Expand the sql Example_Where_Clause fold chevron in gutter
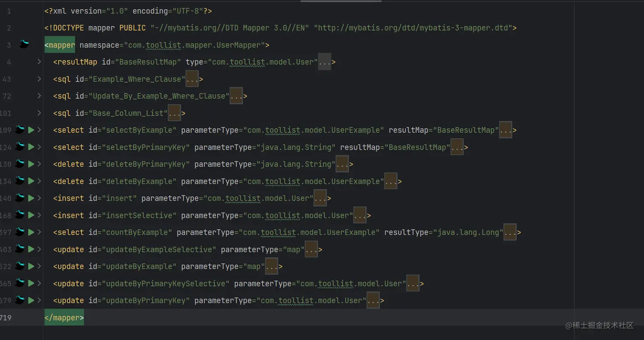Viewport: 644px width, 340px height. 39,79
